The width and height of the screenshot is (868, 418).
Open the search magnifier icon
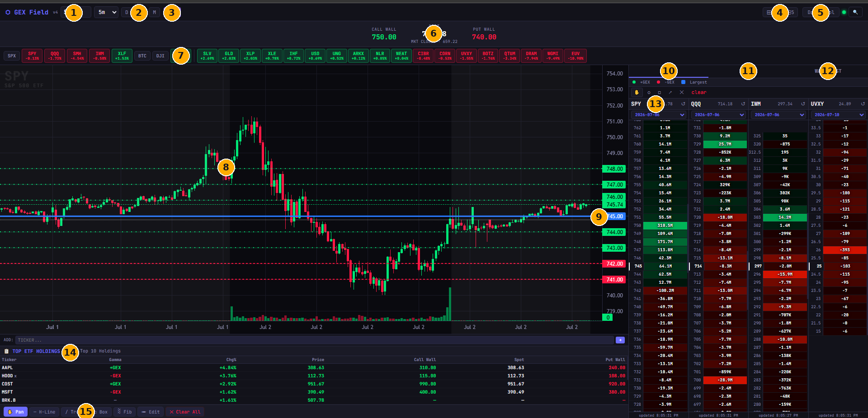point(855,12)
